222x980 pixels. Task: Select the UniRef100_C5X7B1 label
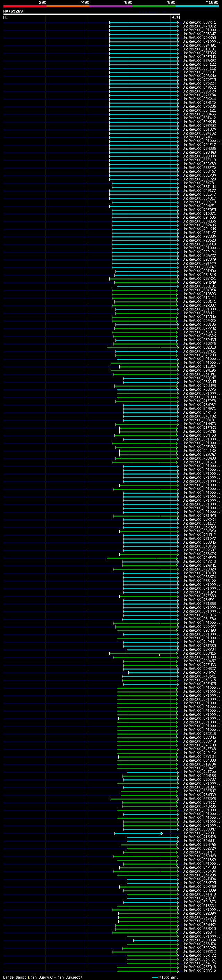tap(199, 183)
